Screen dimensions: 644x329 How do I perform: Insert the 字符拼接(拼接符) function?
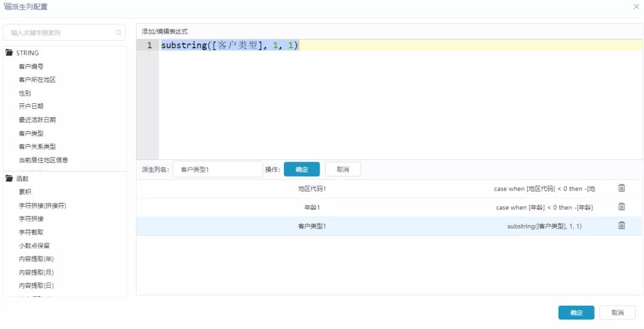(42, 205)
